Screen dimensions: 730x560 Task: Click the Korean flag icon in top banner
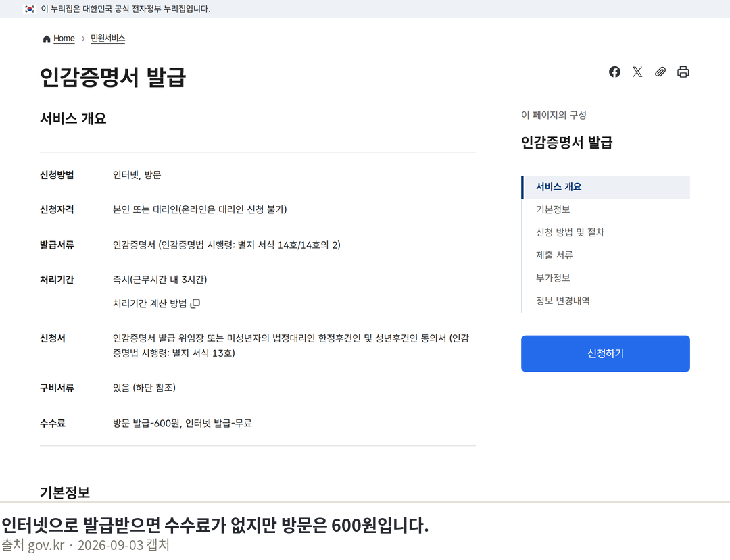pos(30,9)
